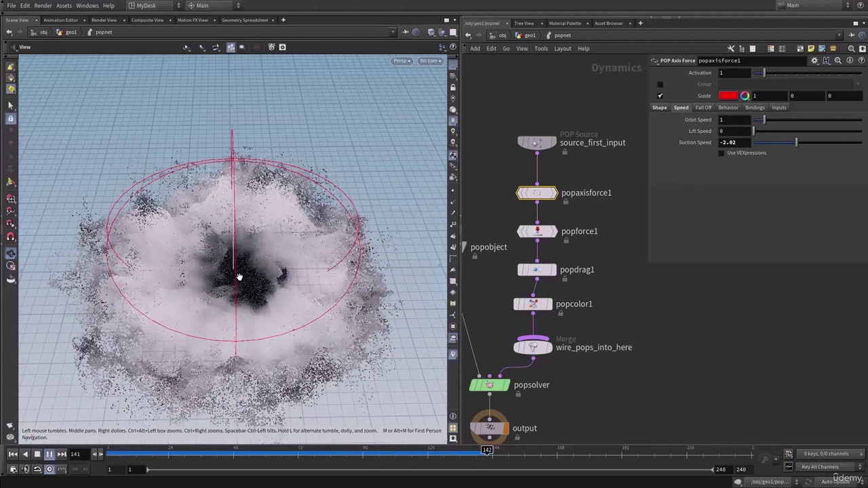Viewport: 868px width, 488px height.
Task: Click the network editor find magnifier icon
Action: (x=852, y=48)
